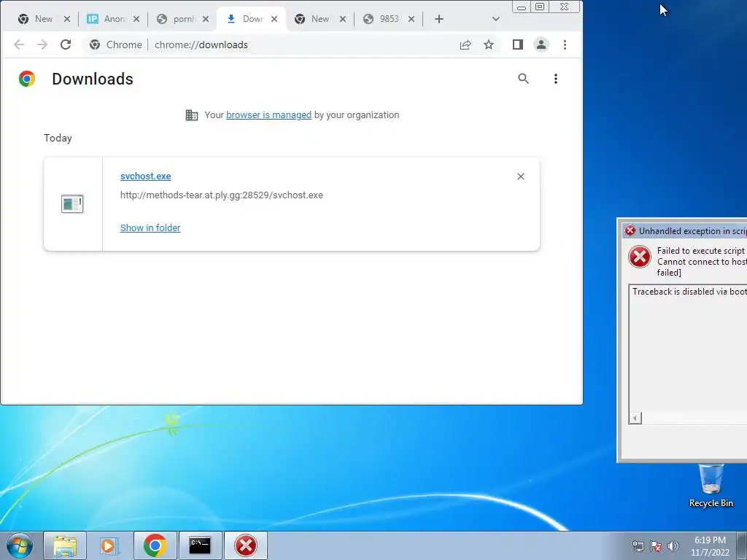Click the managed organization building icon
Image resolution: width=747 pixels, height=560 pixels.
[192, 115]
